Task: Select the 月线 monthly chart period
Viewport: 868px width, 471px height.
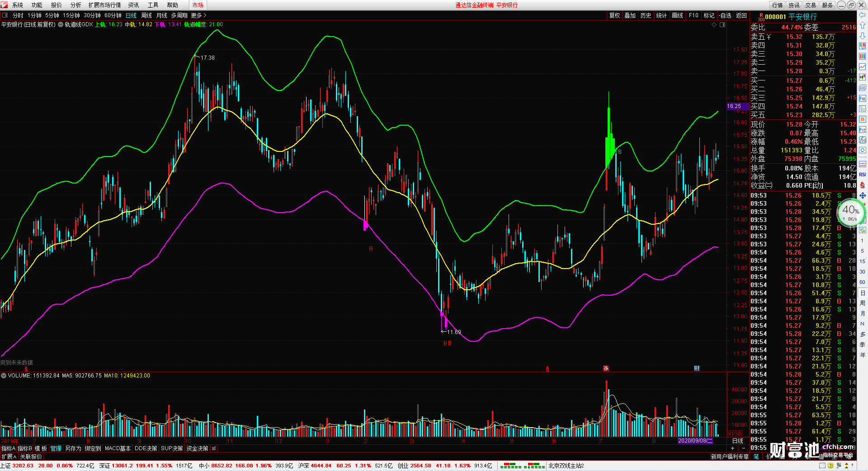Action: [x=161, y=15]
